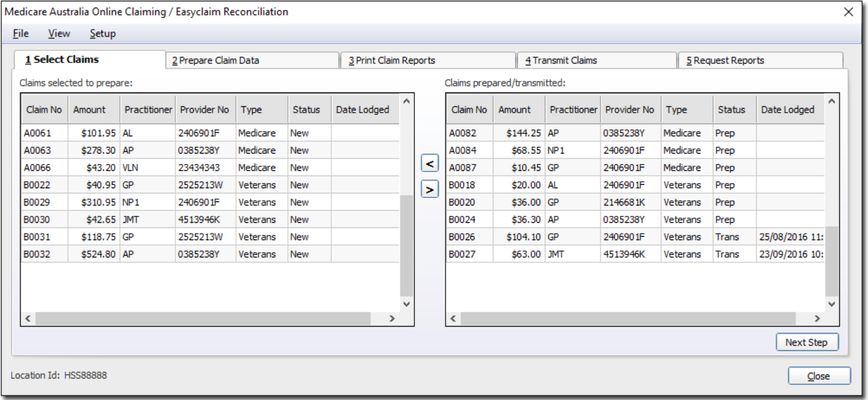
Task: Click date lodged 25/08/2016 cell
Action: (790, 237)
